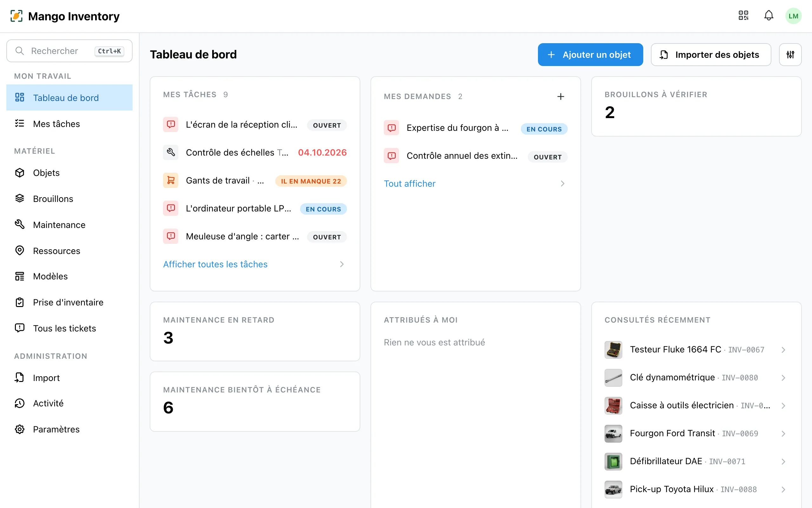View Activité log
Screen dimensions: 812x508
coord(69,403)
